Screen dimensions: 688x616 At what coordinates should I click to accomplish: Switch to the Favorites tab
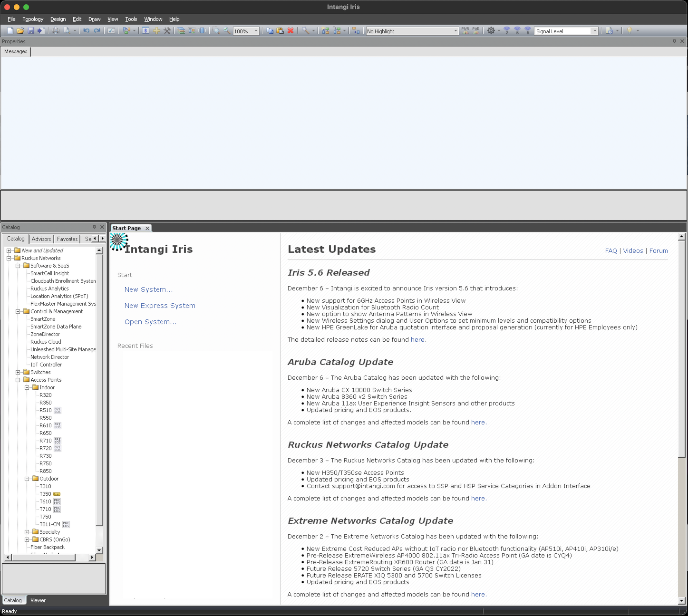coord(67,239)
